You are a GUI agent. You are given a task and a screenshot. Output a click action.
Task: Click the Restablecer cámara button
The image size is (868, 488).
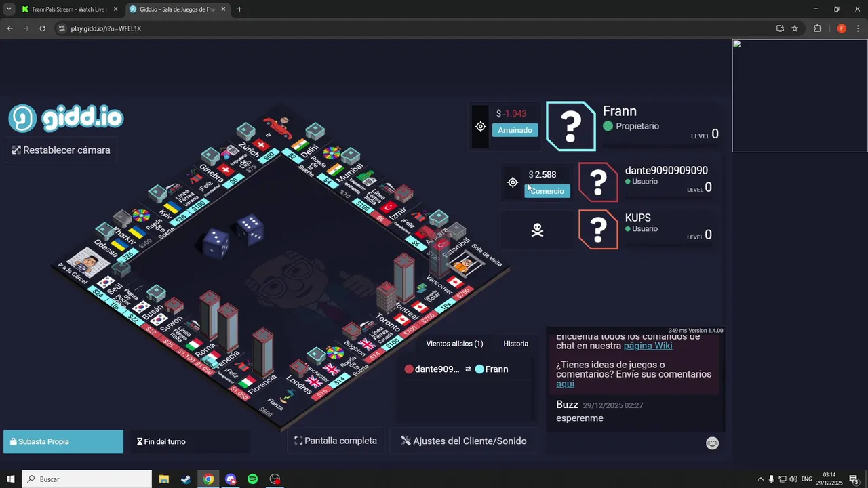pos(61,150)
